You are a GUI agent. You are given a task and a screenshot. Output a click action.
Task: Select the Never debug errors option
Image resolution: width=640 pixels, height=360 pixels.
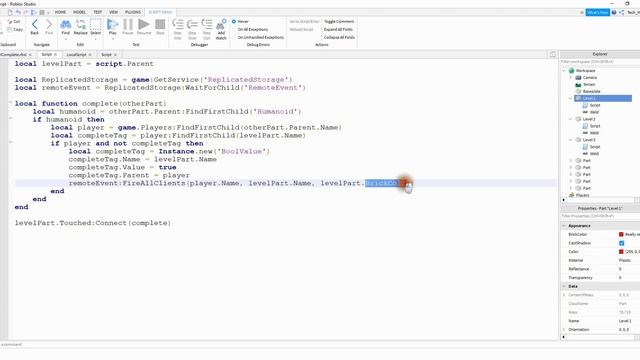click(x=240, y=21)
